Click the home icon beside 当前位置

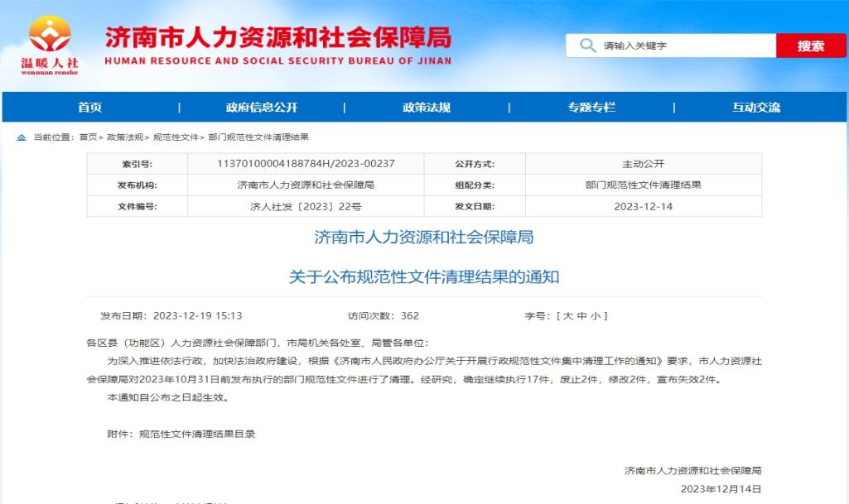pyautogui.click(x=22, y=137)
